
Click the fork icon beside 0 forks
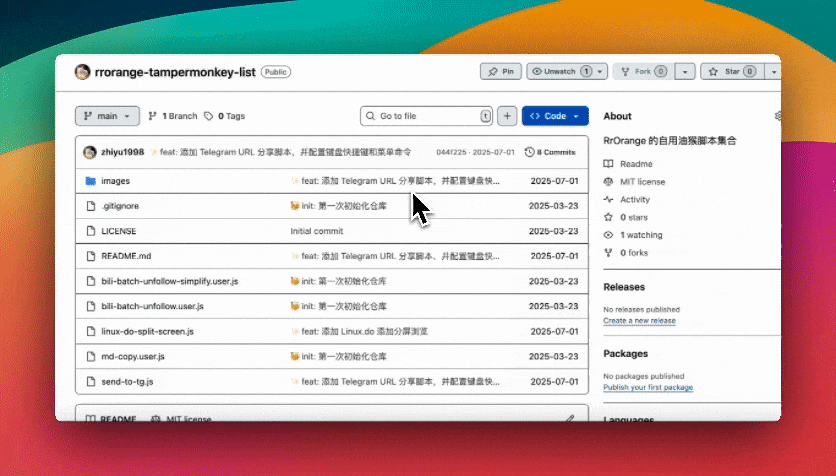click(608, 253)
